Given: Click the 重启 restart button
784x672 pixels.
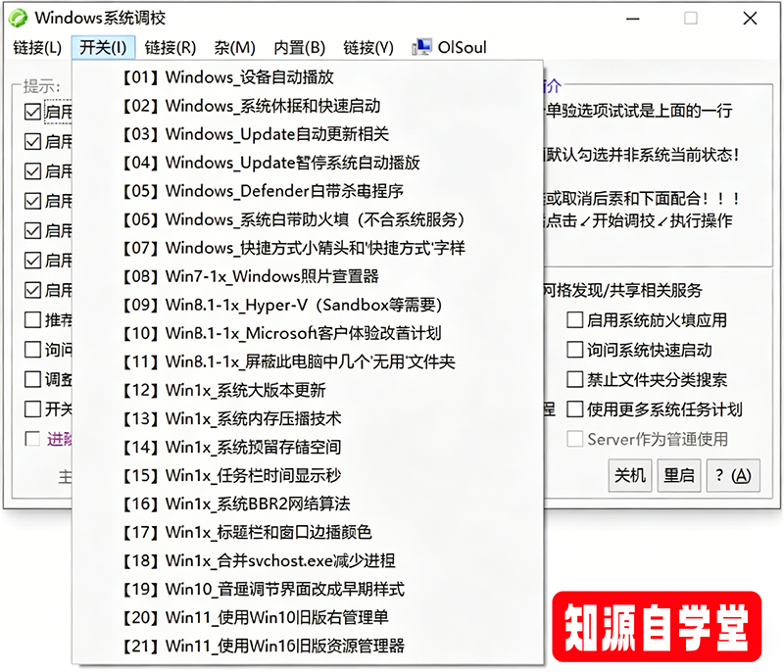Looking at the screenshot, I should pos(678,476).
